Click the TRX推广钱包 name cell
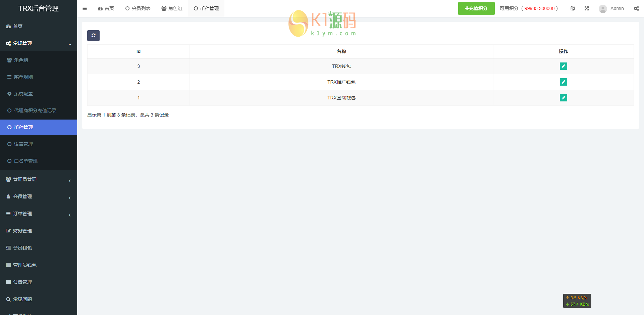This screenshot has height=315, width=644. click(341, 82)
